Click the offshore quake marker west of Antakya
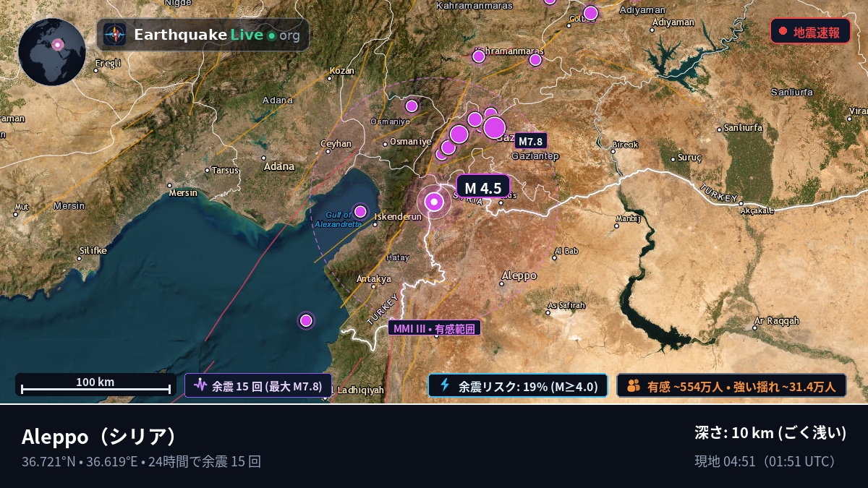The height and width of the screenshot is (488, 868). tap(306, 320)
